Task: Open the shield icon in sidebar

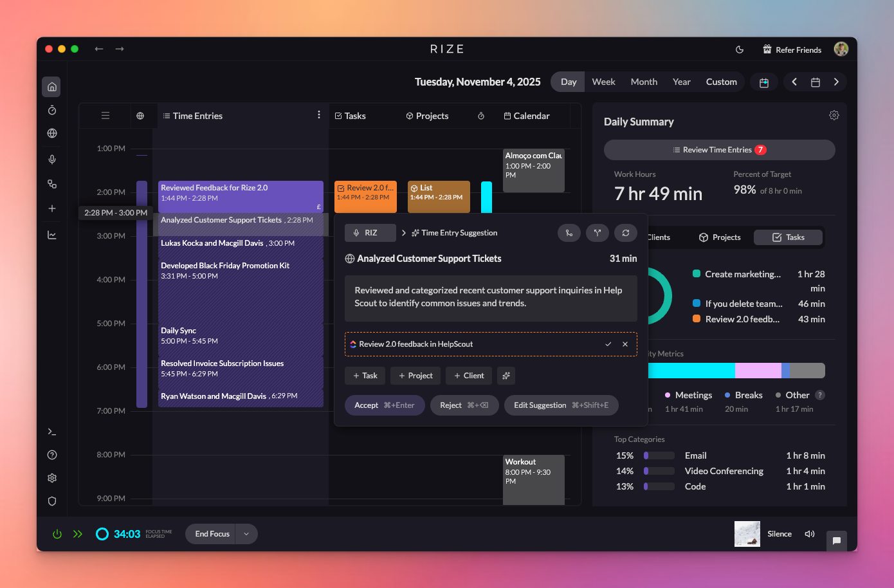Action: 52,501
